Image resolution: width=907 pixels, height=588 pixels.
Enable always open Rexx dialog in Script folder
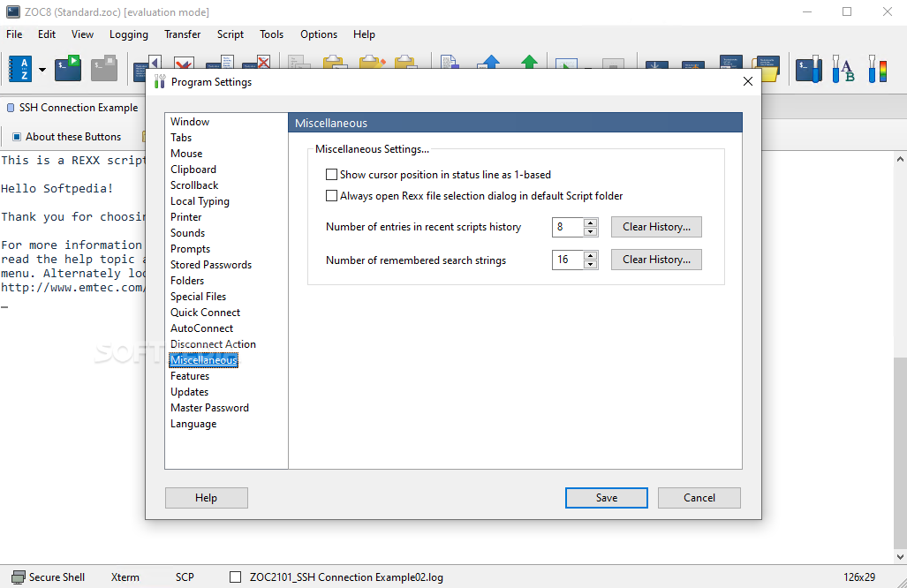coord(331,196)
